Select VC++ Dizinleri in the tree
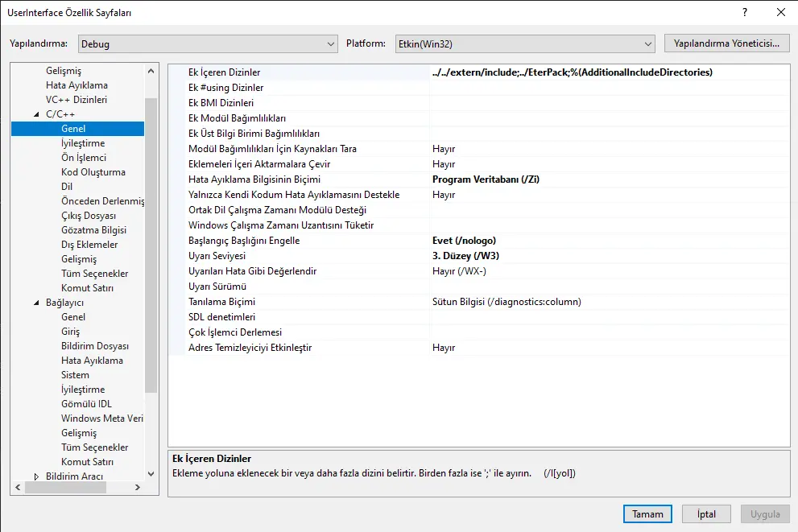Image resolution: width=798 pixels, height=532 pixels. point(76,100)
